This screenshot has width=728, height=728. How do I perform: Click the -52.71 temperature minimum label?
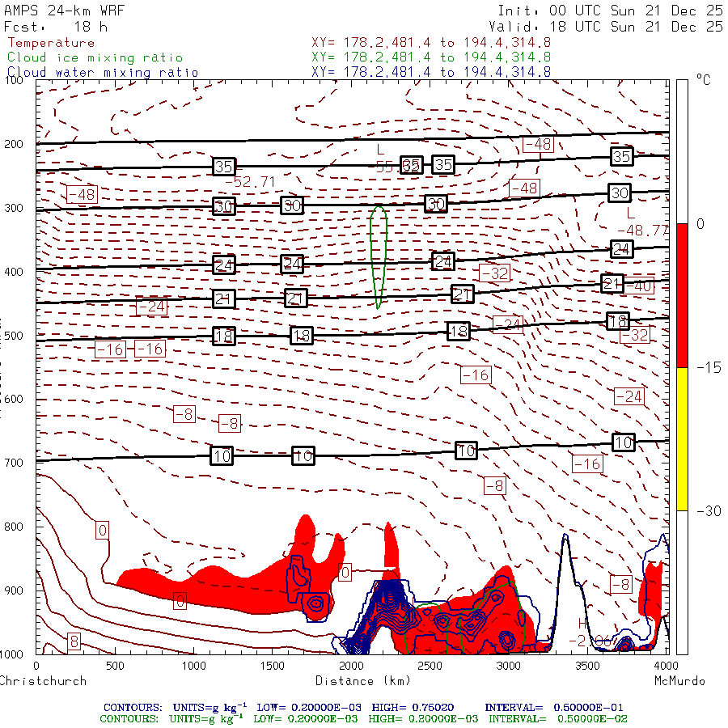coord(250,181)
